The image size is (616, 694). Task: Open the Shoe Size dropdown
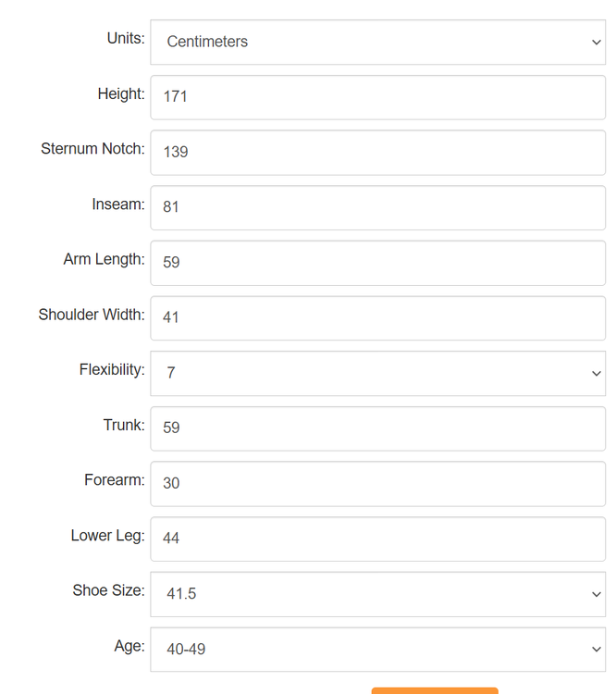[x=377, y=594]
